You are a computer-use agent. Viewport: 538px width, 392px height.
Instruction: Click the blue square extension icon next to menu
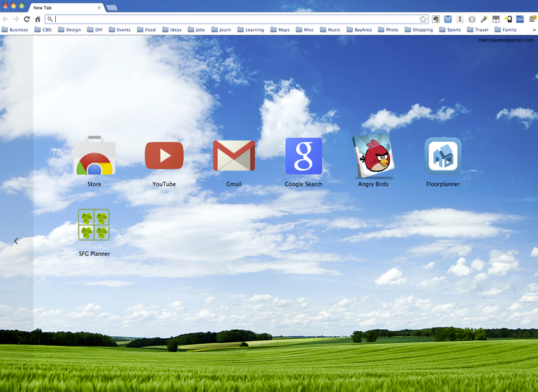tap(520, 20)
